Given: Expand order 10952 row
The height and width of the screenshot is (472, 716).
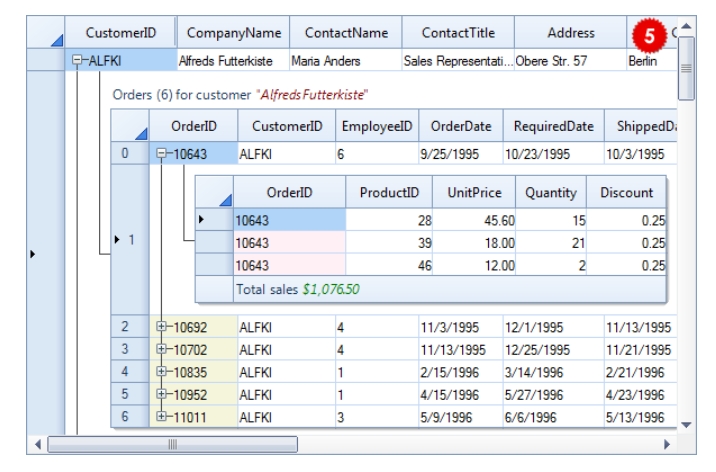Looking at the screenshot, I should (x=163, y=393).
